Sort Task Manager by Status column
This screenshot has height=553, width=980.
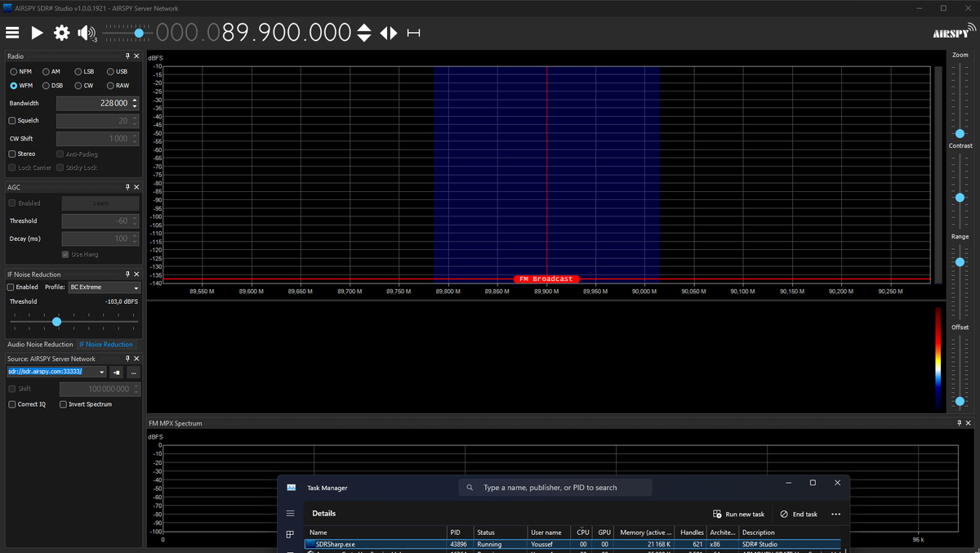click(x=500, y=533)
